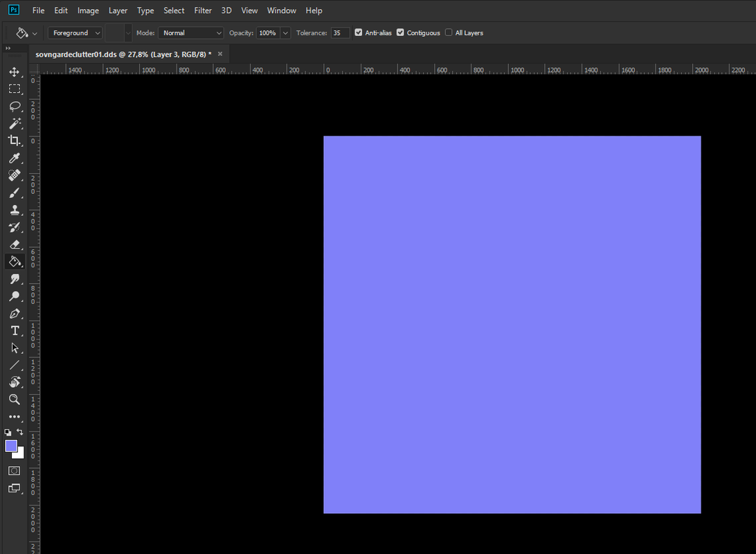Click the Photoshop Ps logo
Screen dimensions: 756x554
[14, 10]
